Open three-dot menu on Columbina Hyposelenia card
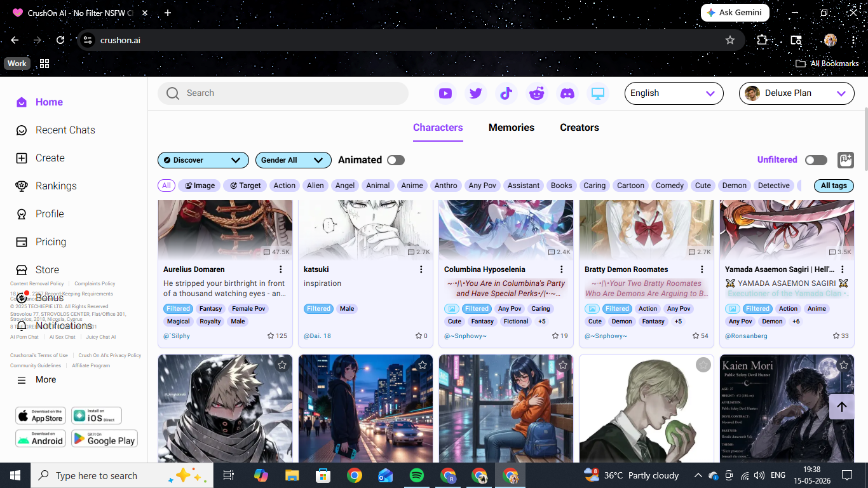868x488 pixels. coord(561,269)
